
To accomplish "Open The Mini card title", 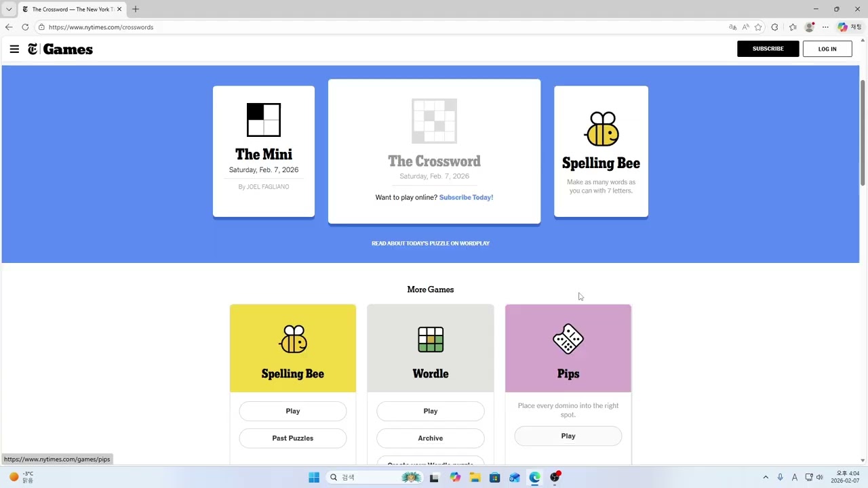I will pyautogui.click(x=264, y=155).
